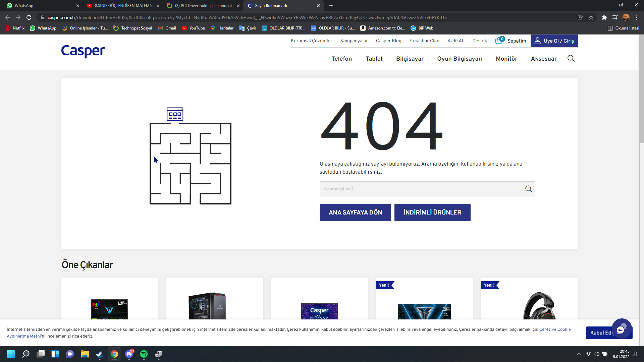Click the header search magnifier icon

(x=571, y=59)
